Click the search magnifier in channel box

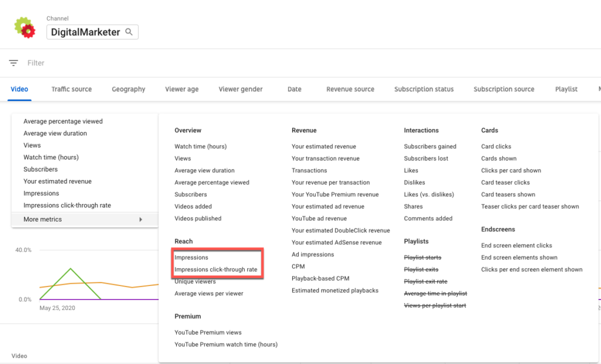pos(129,32)
